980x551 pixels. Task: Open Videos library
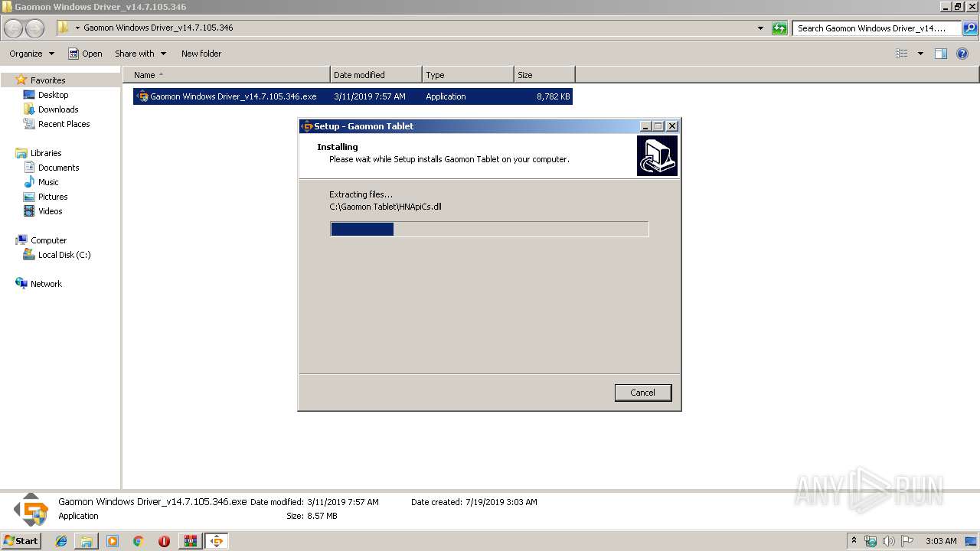tap(51, 211)
